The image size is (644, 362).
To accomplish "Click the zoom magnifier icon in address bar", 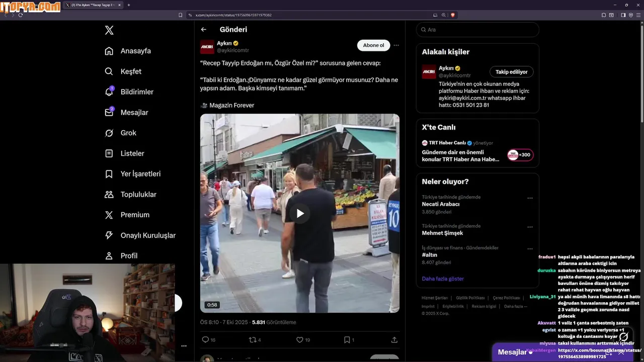I will [444, 15].
